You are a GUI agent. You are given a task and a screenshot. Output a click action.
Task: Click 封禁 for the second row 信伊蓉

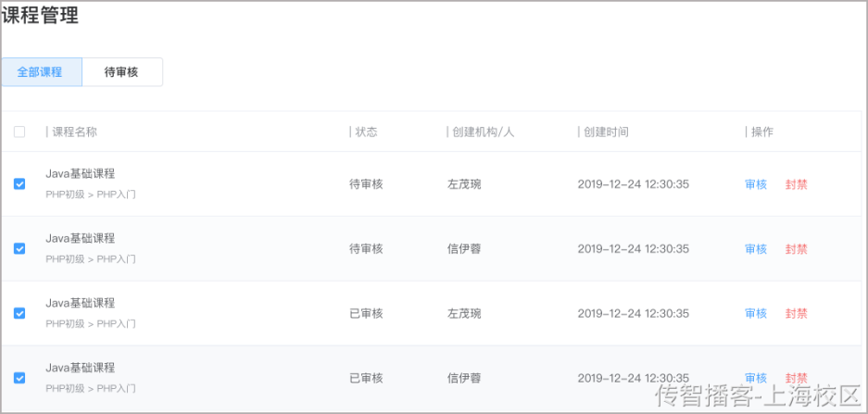796,249
